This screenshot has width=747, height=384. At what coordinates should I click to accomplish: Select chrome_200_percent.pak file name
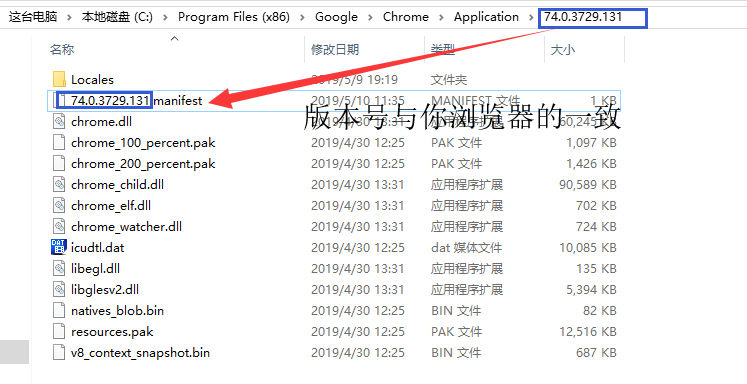(143, 163)
